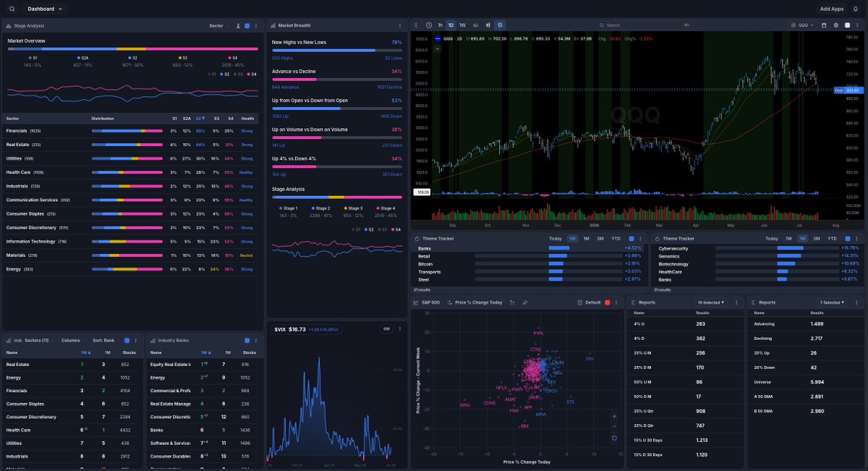Select the 1D timeframe on chart
The image size is (868, 471).
(x=451, y=25)
